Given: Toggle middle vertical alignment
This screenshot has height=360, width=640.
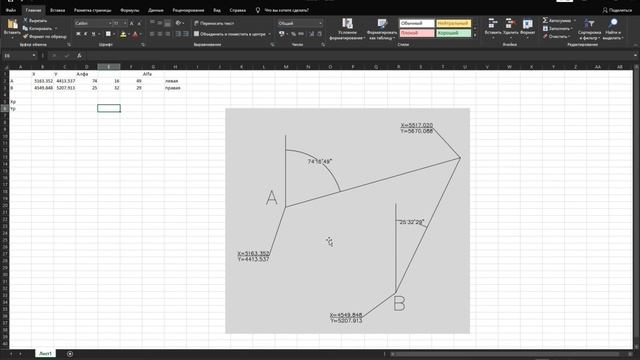Looking at the screenshot, I should tap(160, 23).
